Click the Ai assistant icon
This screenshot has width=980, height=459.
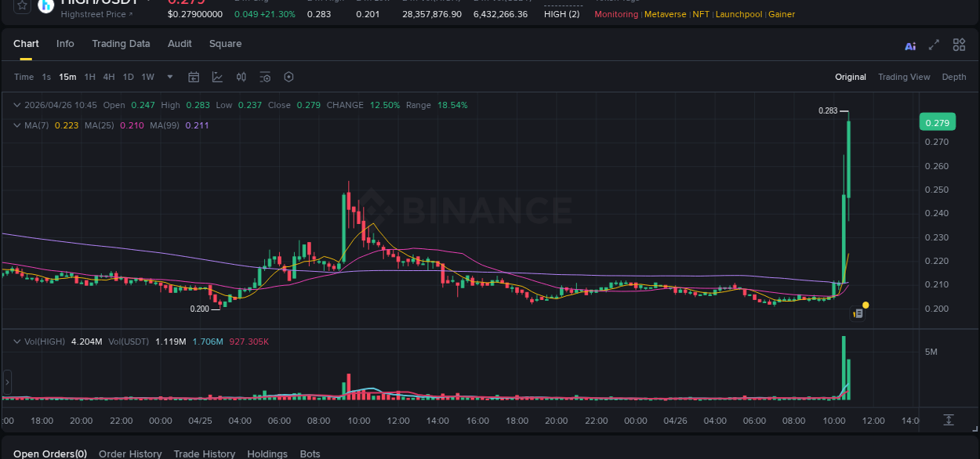(910, 45)
